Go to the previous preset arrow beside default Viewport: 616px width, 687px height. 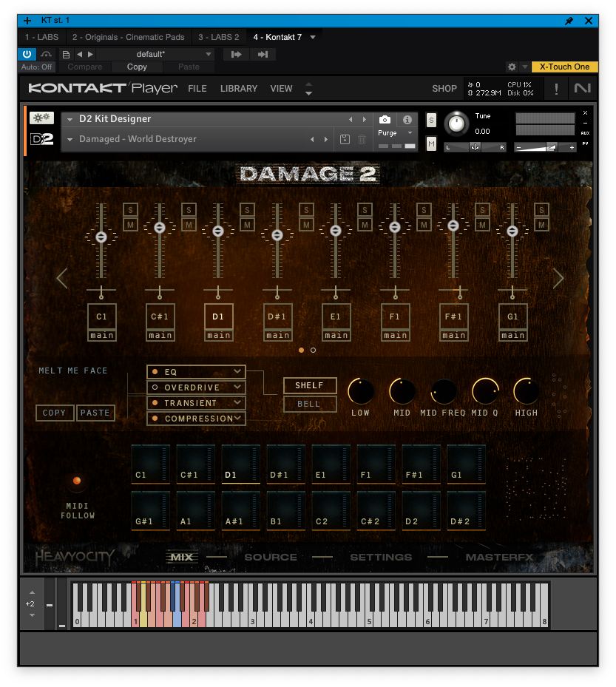point(79,54)
